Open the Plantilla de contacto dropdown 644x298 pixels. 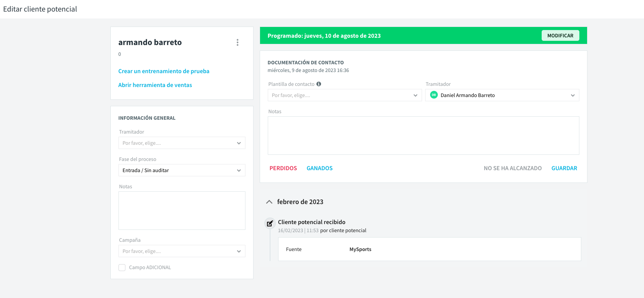point(344,95)
